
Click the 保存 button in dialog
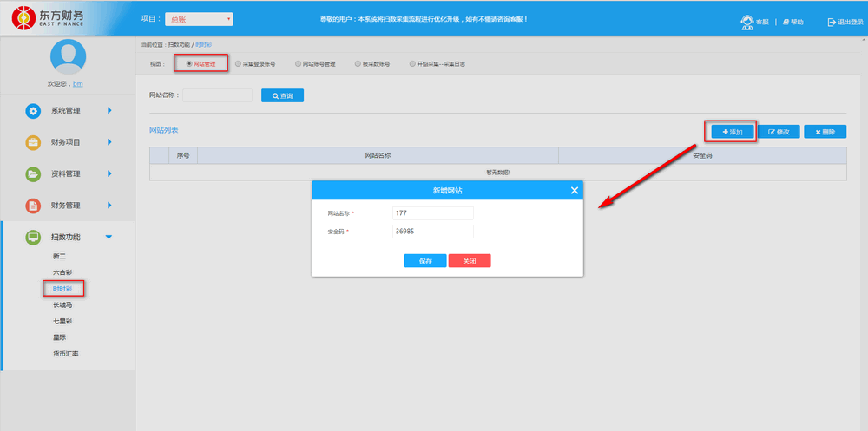(424, 260)
